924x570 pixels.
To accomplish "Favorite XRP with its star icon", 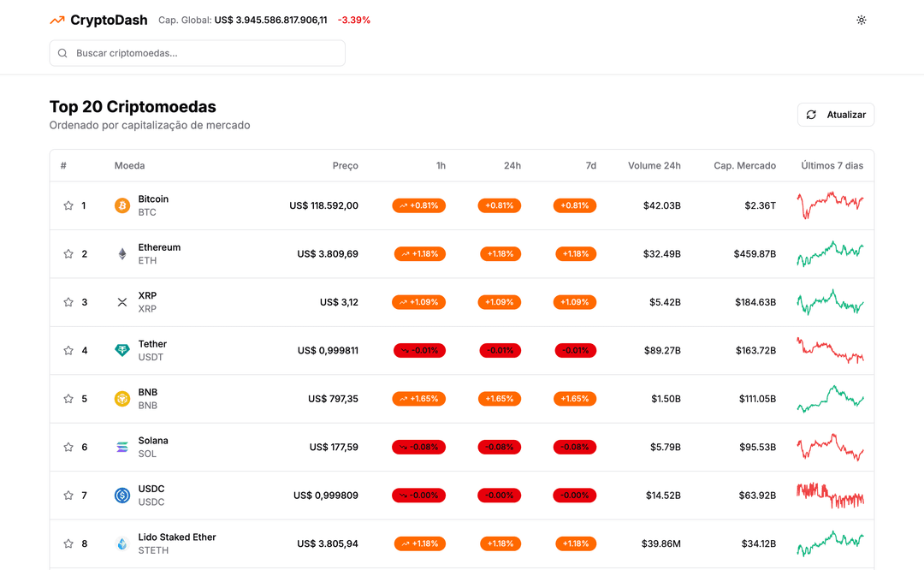I will click(68, 302).
